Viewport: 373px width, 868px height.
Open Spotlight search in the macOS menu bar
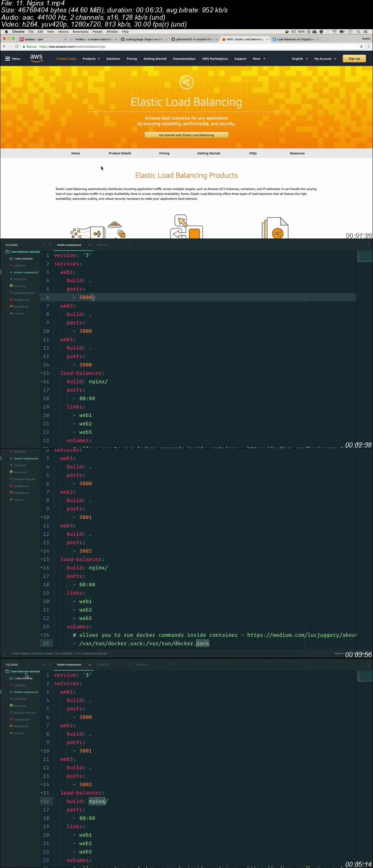tap(358, 32)
